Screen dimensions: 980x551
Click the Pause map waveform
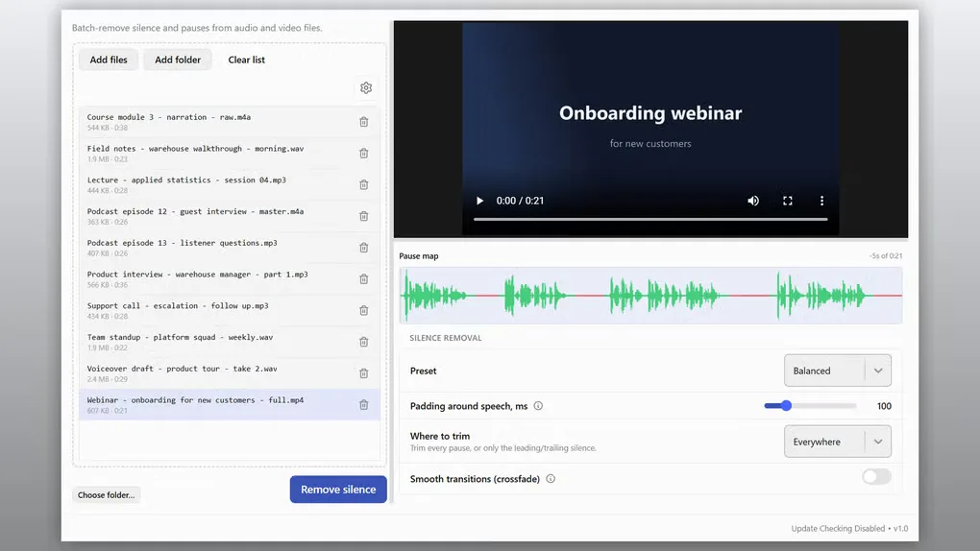pos(650,296)
